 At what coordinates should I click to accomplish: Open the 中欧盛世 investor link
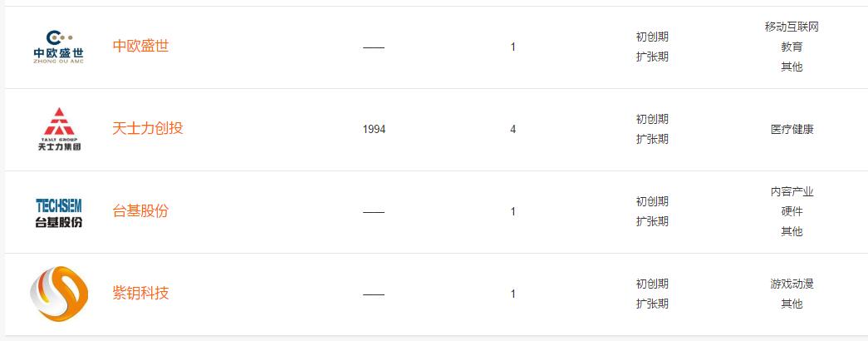140,46
